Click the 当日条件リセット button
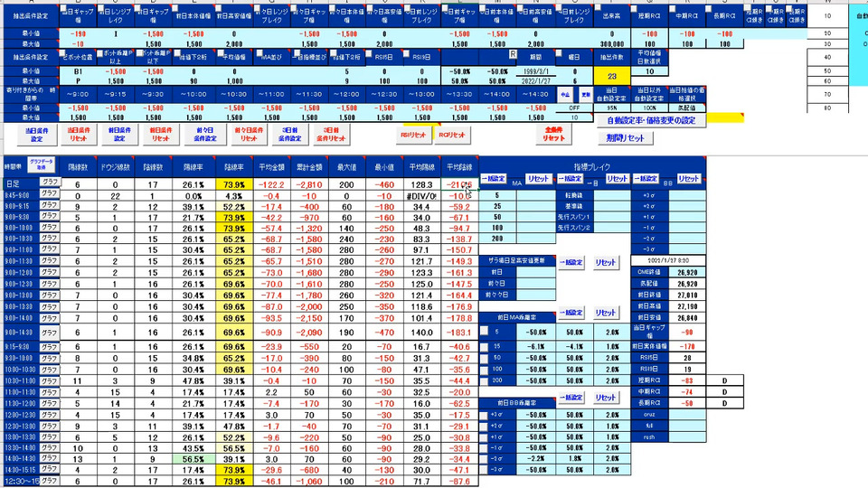 tap(79, 135)
